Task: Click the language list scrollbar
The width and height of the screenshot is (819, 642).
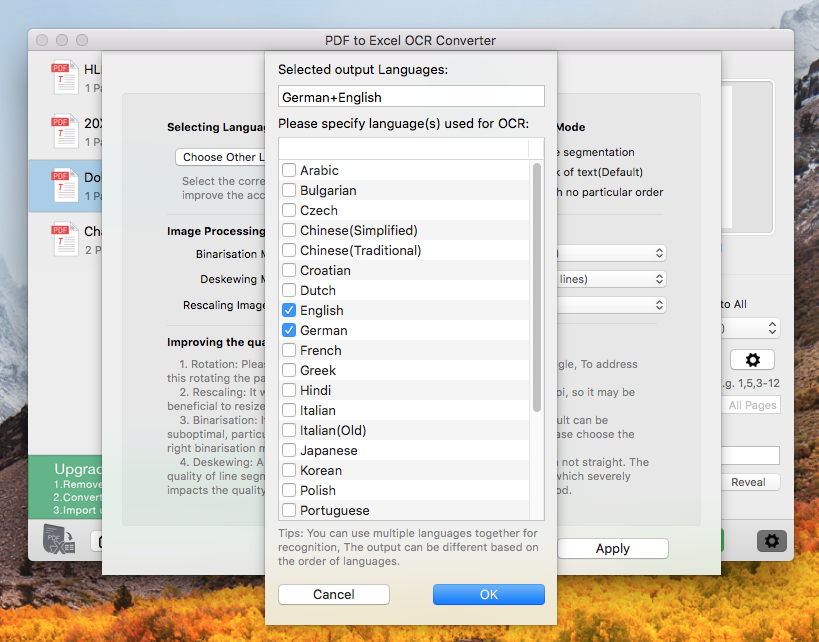Action: (x=536, y=287)
